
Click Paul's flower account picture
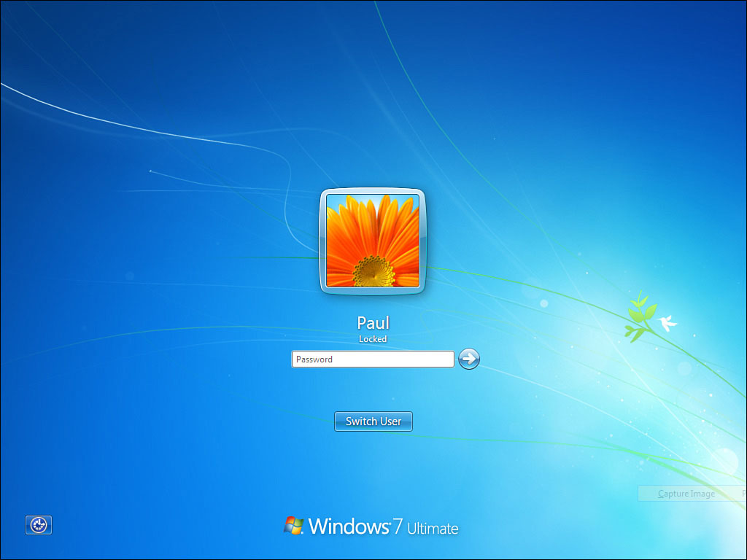point(372,241)
